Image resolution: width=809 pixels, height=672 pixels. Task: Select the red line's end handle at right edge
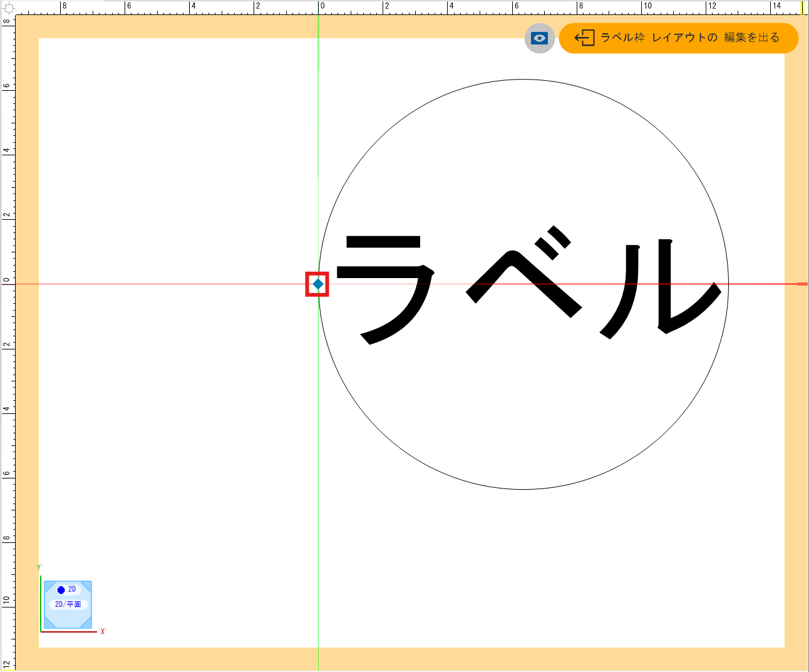click(x=802, y=284)
